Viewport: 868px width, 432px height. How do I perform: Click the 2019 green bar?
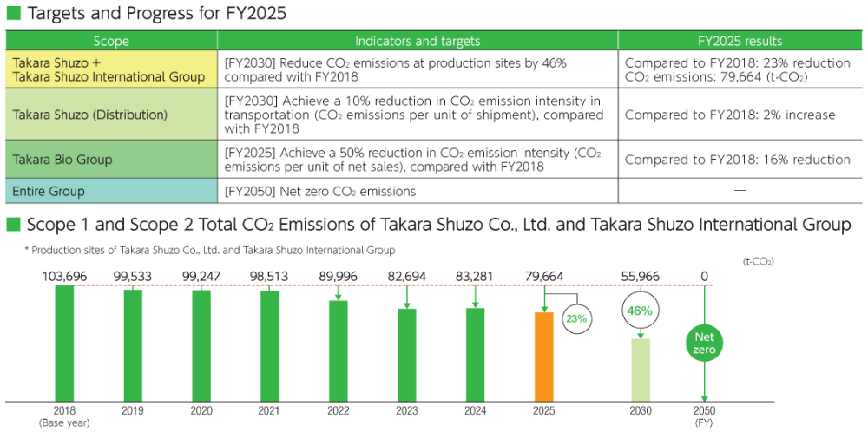click(x=133, y=345)
